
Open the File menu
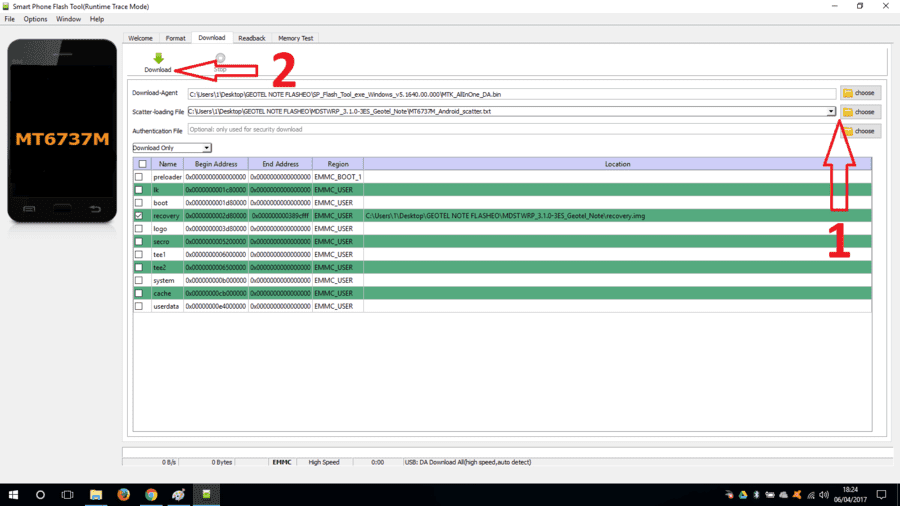click(x=10, y=19)
